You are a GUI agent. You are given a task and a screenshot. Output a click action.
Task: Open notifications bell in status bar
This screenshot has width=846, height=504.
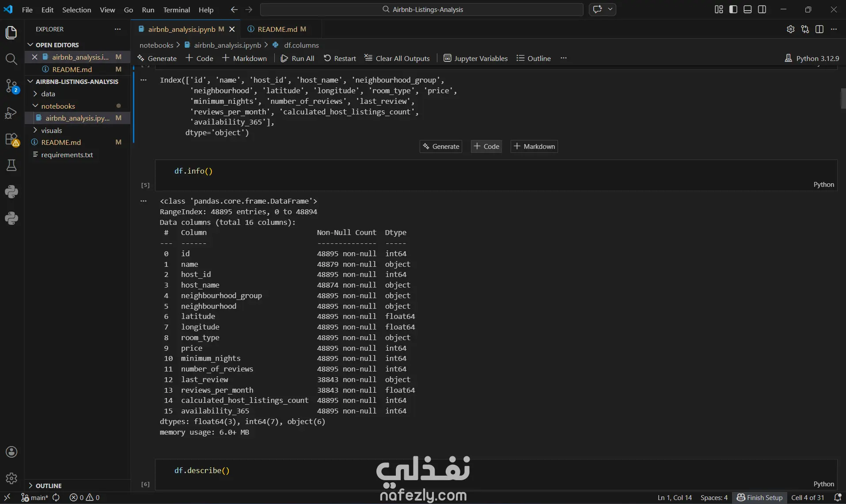pyautogui.click(x=837, y=497)
